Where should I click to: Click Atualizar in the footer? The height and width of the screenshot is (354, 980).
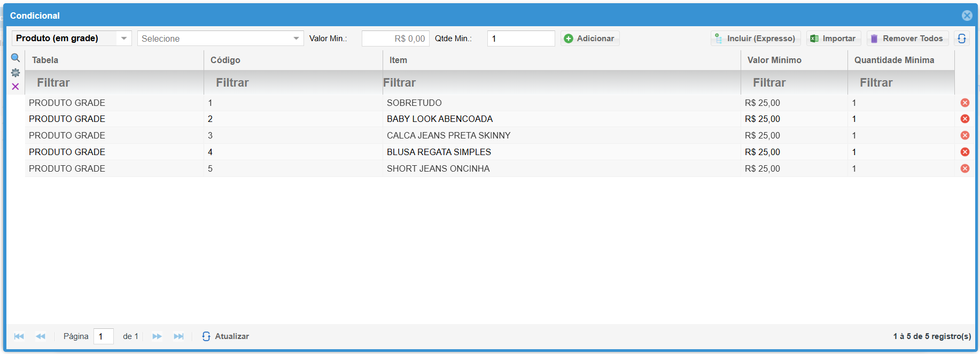tap(225, 336)
